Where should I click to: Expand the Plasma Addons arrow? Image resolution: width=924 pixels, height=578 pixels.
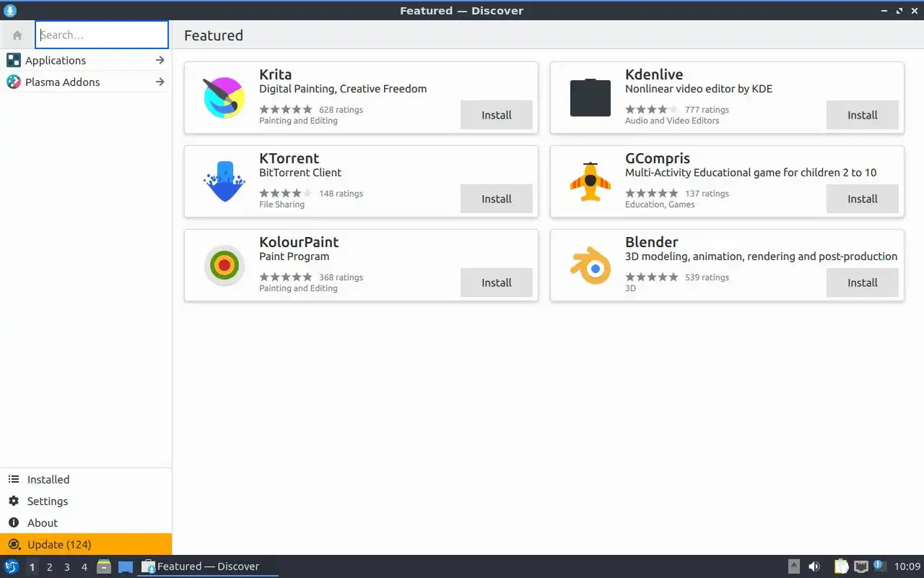[x=160, y=82]
